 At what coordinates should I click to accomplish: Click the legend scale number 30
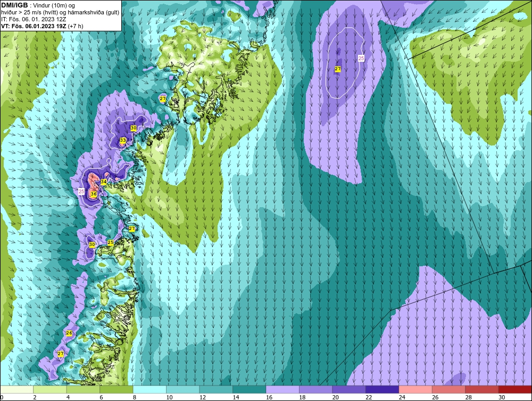[x=502, y=397]
